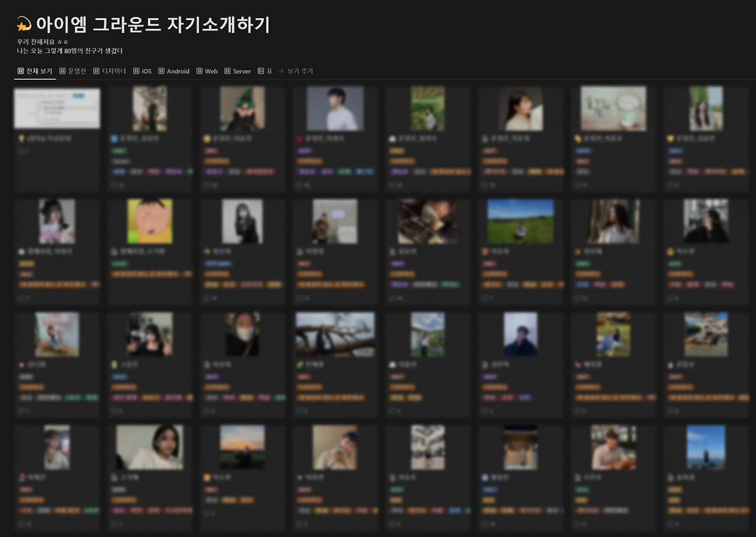Show the iOS view tab
Screen dimensions: 756x537
click(x=142, y=71)
